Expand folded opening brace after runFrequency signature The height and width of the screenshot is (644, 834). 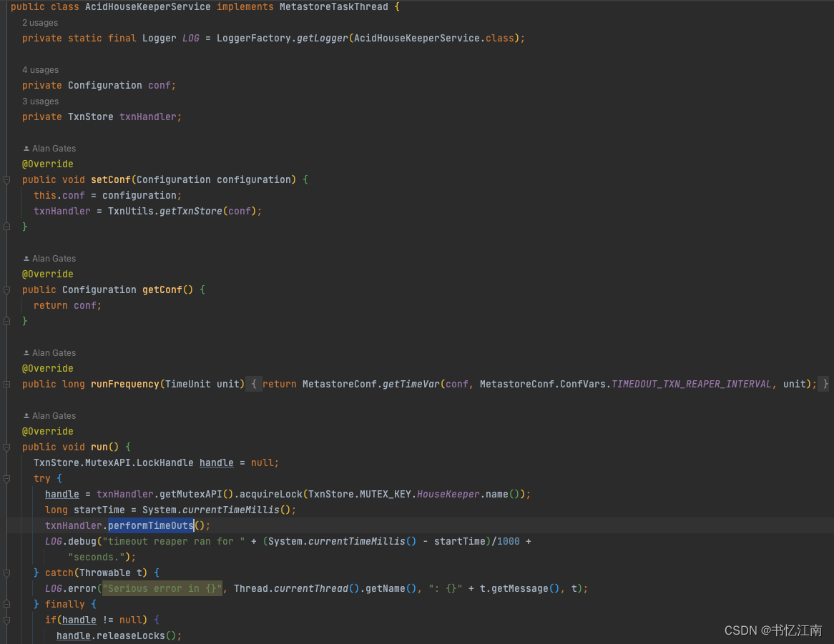point(254,384)
